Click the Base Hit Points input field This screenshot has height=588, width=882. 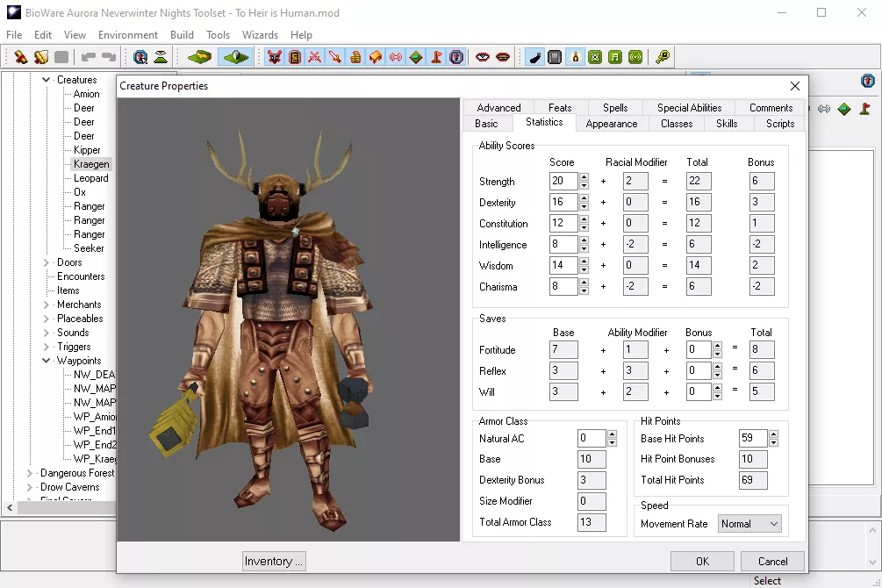[753, 438]
